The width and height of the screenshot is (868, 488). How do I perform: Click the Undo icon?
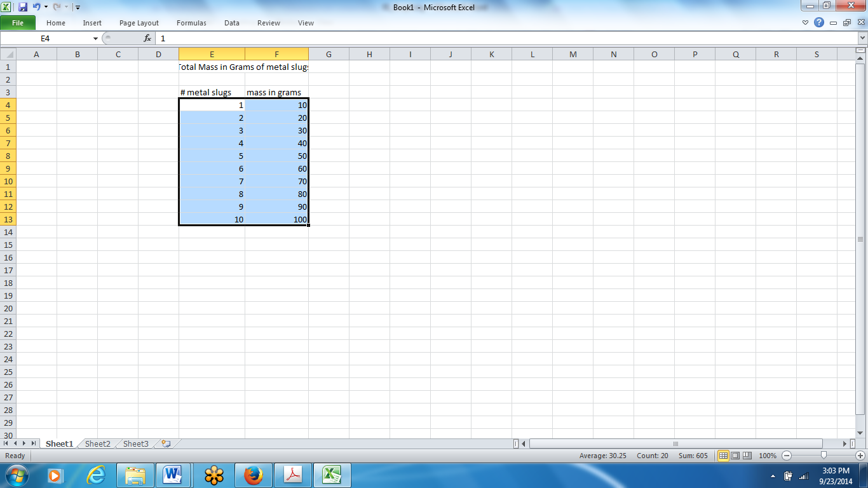(x=38, y=7)
